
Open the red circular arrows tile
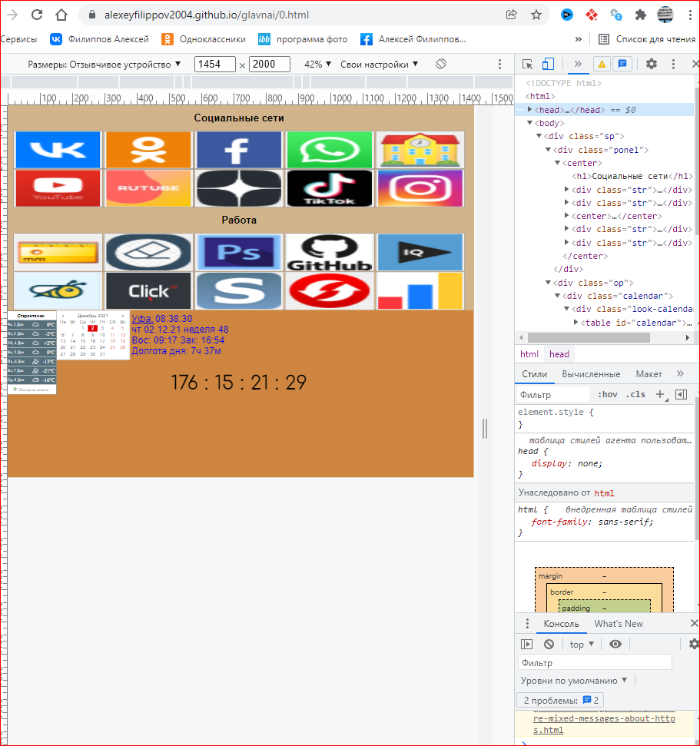tap(330, 290)
